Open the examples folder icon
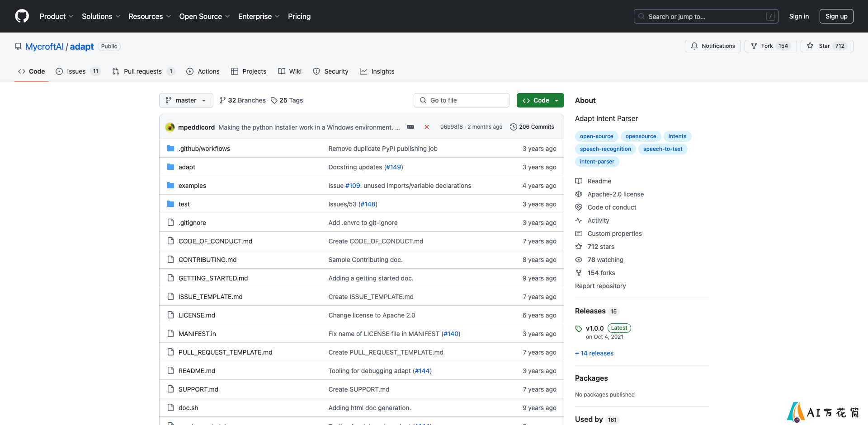Viewport: 868px width, 425px height. tap(170, 186)
